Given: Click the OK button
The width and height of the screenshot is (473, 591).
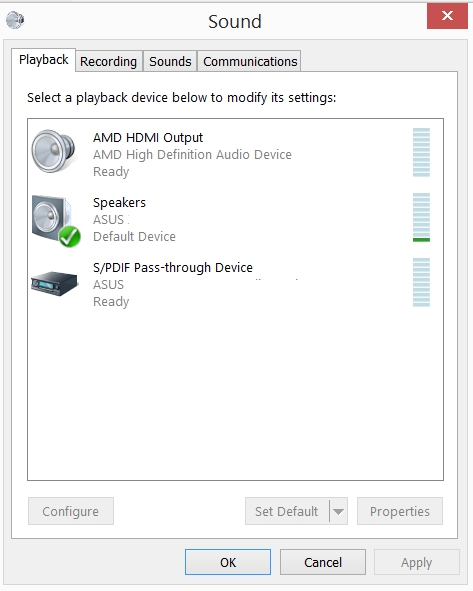Looking at the screenshot, I should point(228,562).
